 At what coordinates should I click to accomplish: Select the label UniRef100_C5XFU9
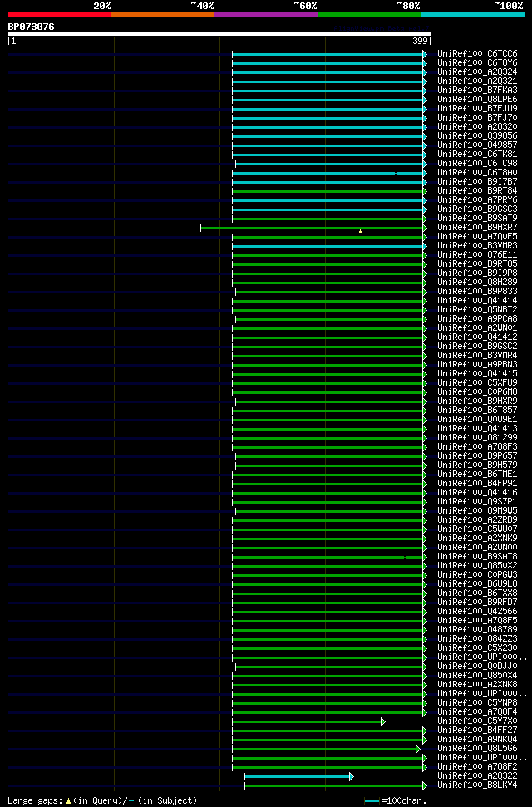[x=477, y=383]
